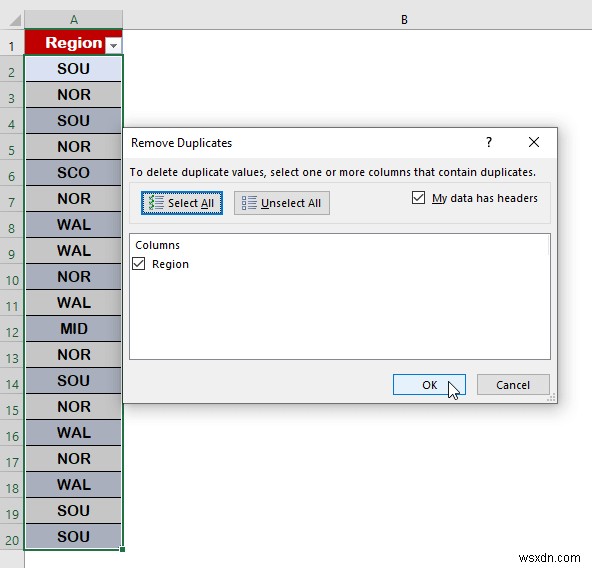Click cell A20 containing SOU
Viewport: 592px width, 568px height.
click(74, 537)
